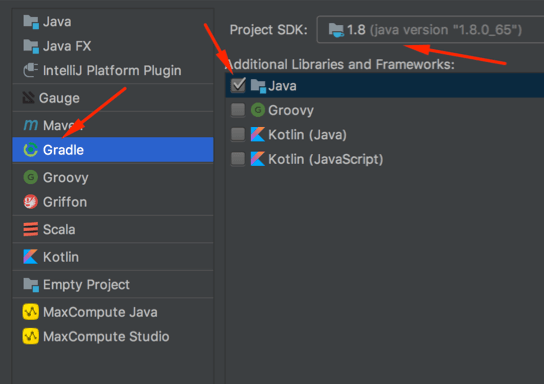
Task: Click the Empty Project folder icon
Action: [31, 285]
